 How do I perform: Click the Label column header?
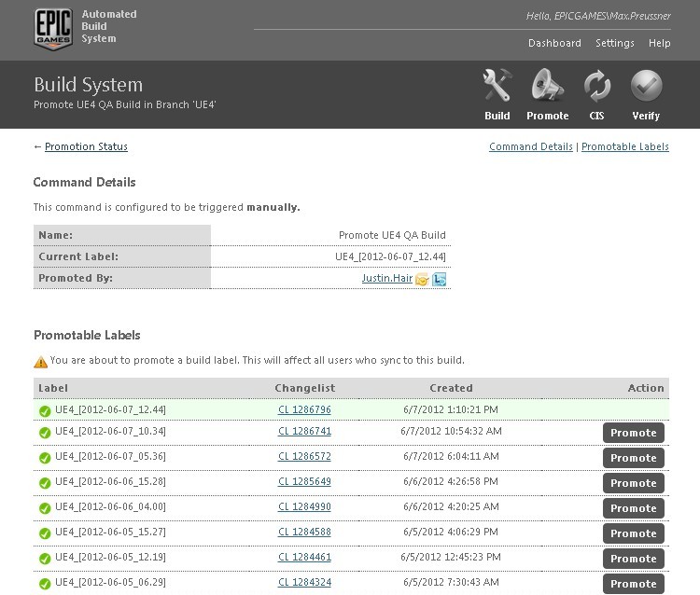click(53, 388)
